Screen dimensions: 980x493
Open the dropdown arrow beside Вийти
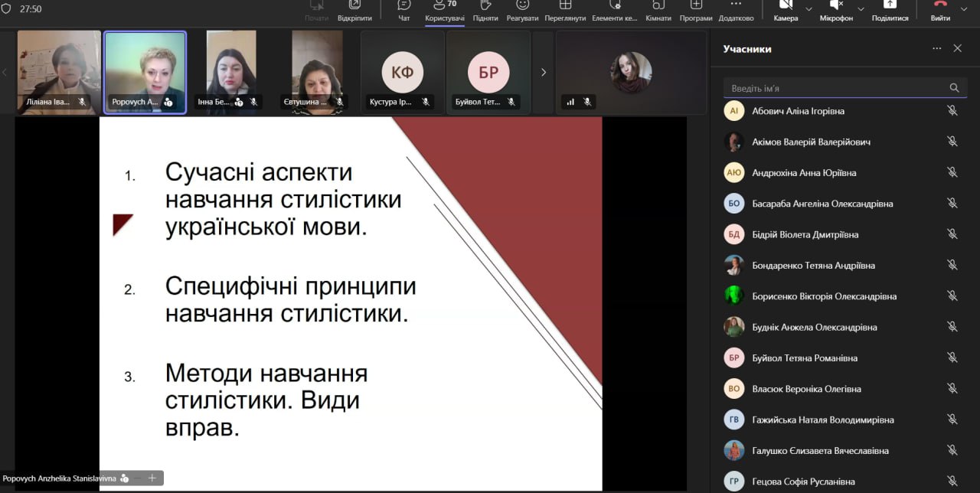pyautogui.click(x=964, y=9)
